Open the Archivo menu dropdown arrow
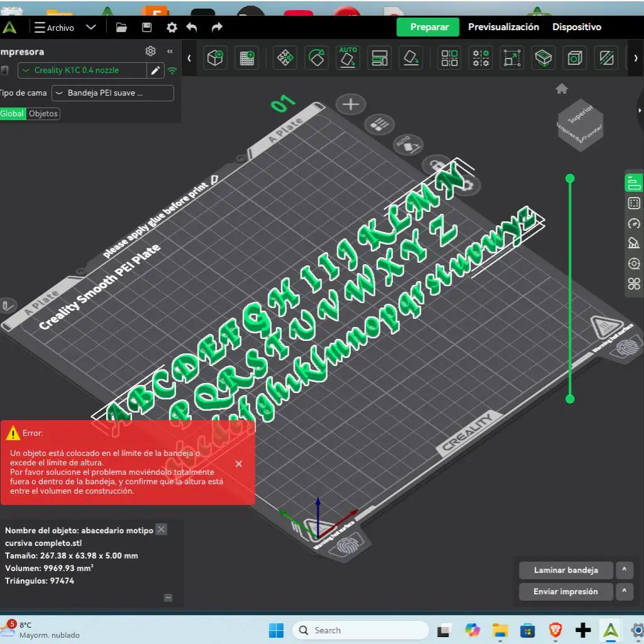This screenshot has width=644, height=644. pyautogui.click(x=91, y=28)
